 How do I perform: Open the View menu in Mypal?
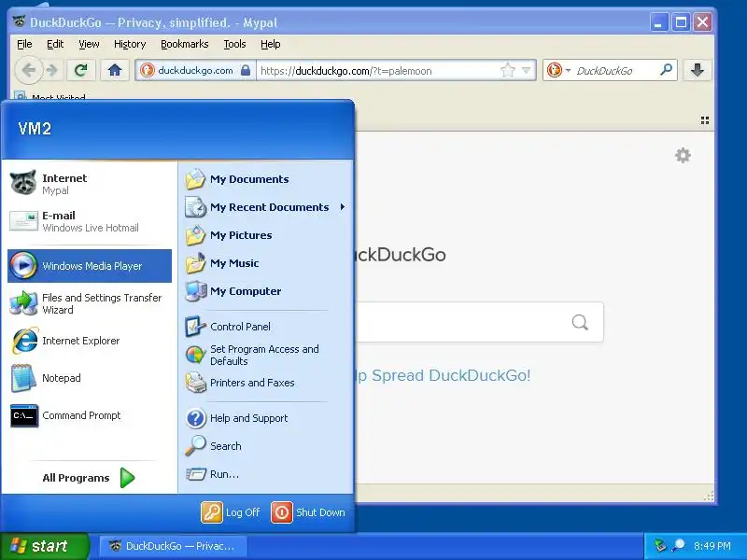89,44
